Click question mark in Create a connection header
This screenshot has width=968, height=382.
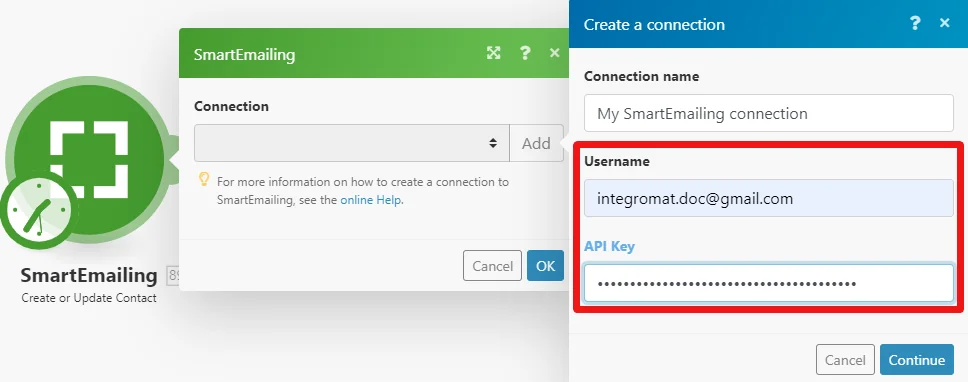click(915, 23)
